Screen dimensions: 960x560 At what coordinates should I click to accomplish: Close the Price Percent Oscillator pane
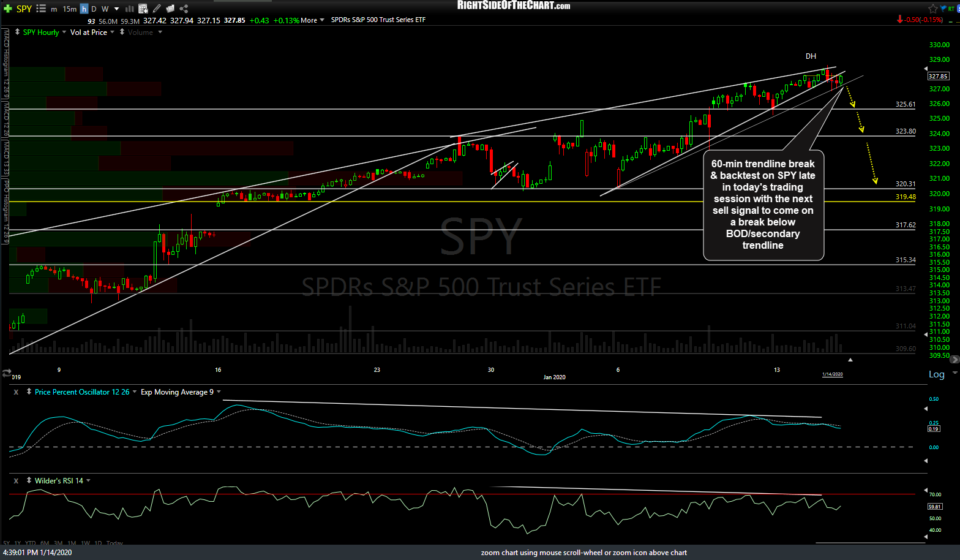pyautogui.click(x=16, y=392)
